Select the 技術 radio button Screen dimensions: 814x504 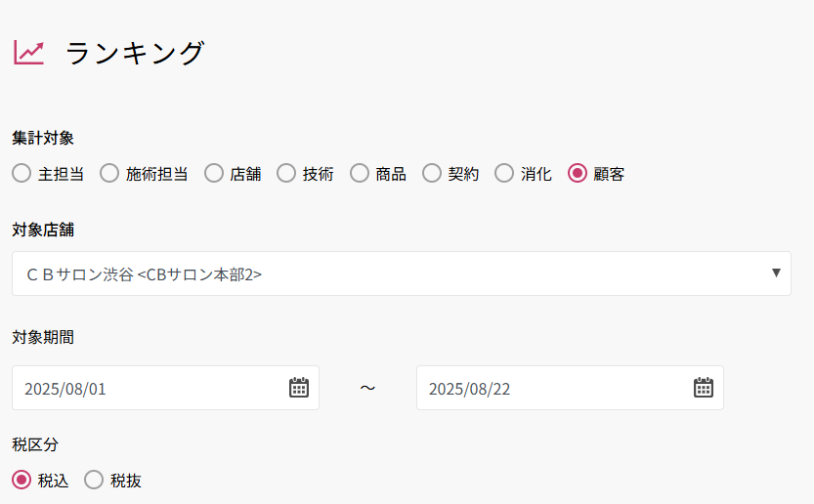point(286,174)
